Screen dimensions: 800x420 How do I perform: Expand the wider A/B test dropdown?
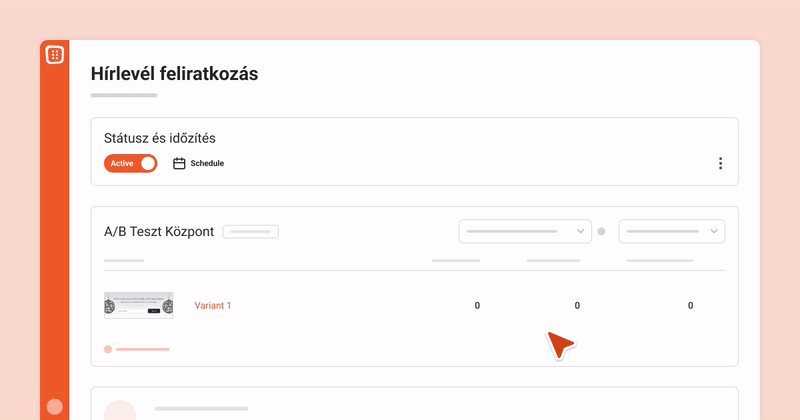525,231
